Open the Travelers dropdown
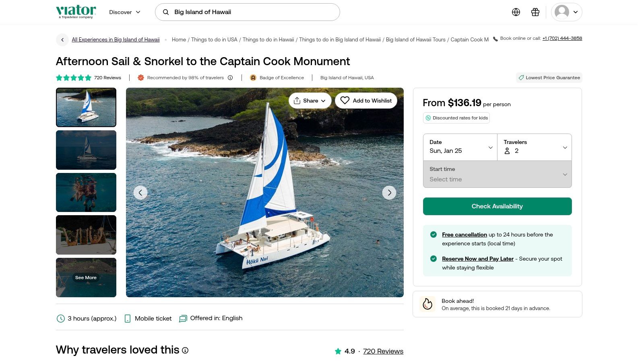Screen dimensions: 644x362 [x=535, y=147]
